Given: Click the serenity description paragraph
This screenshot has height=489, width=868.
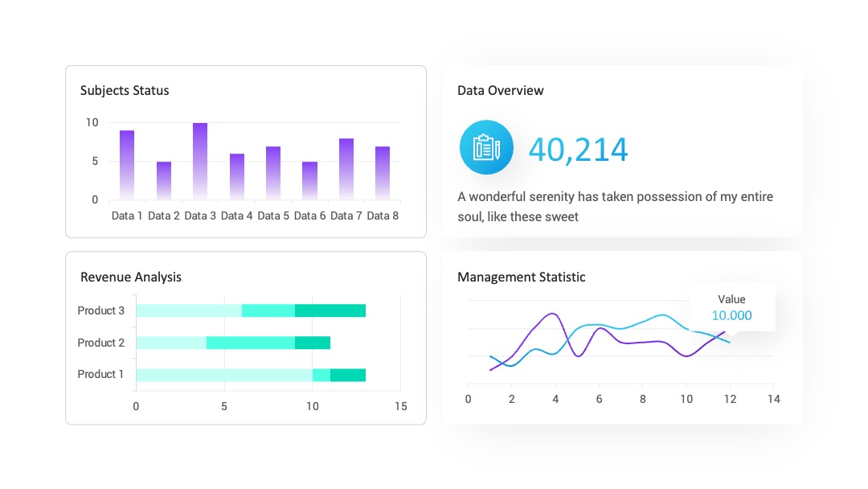Looking at the screenshot, I should 615,207.
